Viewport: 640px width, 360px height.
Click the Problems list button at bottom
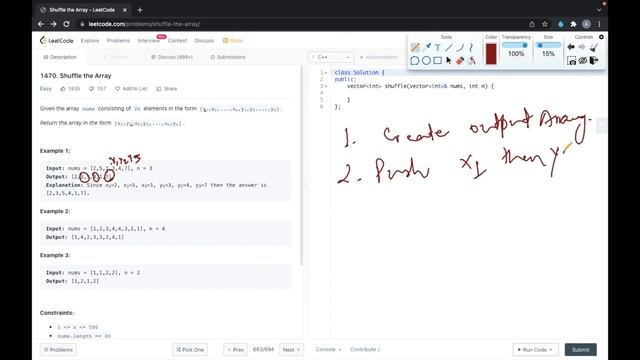(58, 350)
